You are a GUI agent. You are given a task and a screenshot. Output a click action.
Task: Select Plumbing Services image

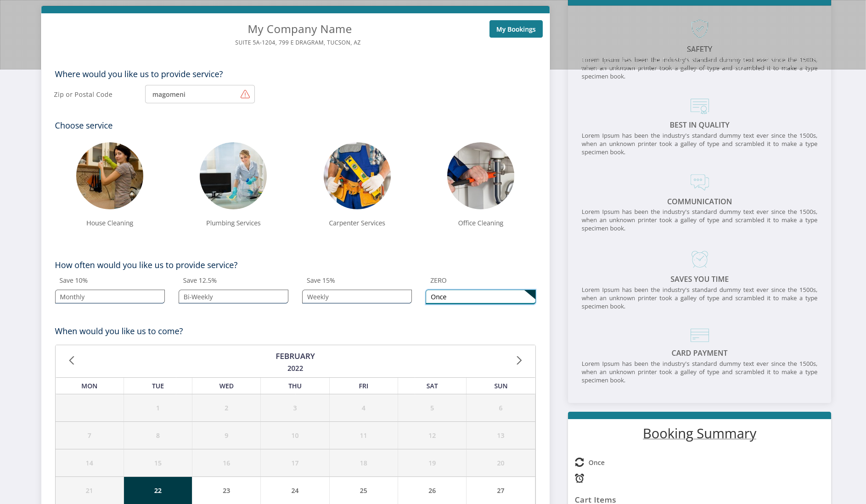(233, 176)
